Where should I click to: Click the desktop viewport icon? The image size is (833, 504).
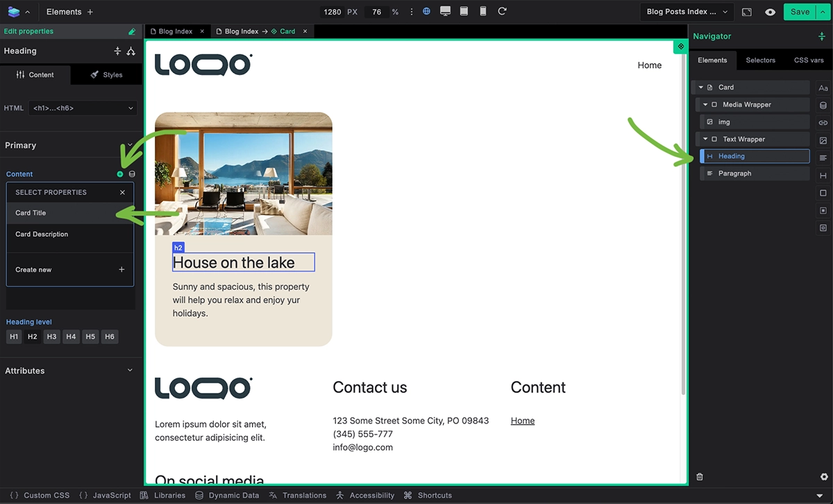445,12
